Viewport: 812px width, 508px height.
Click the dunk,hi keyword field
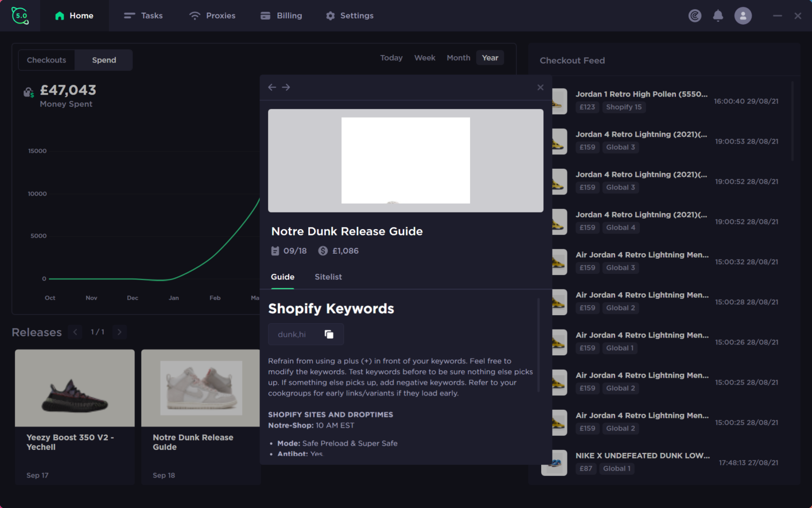click(306, 334)
